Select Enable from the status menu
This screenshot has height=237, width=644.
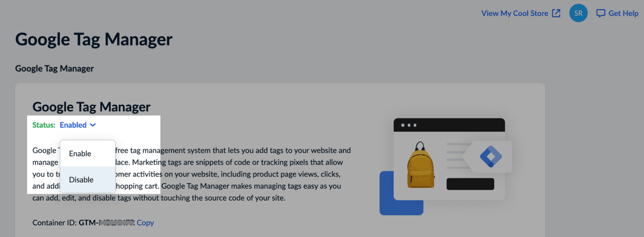(x=88, y=154)
